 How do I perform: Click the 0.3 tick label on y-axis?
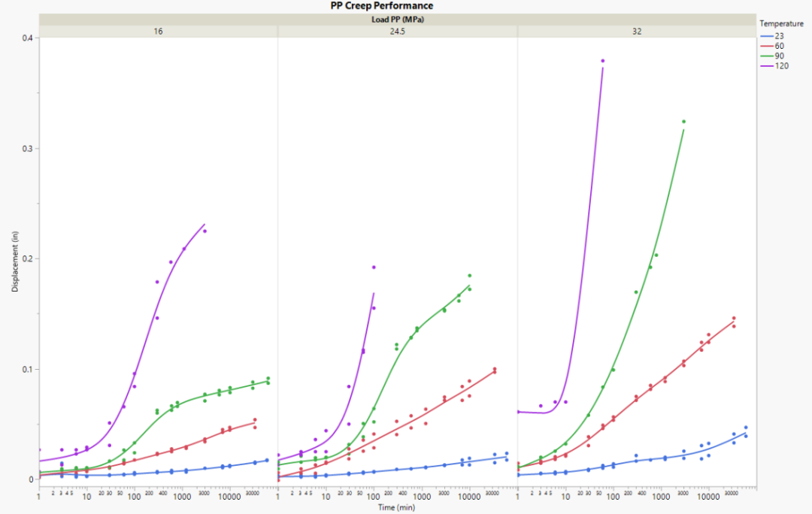coord(27,148)
